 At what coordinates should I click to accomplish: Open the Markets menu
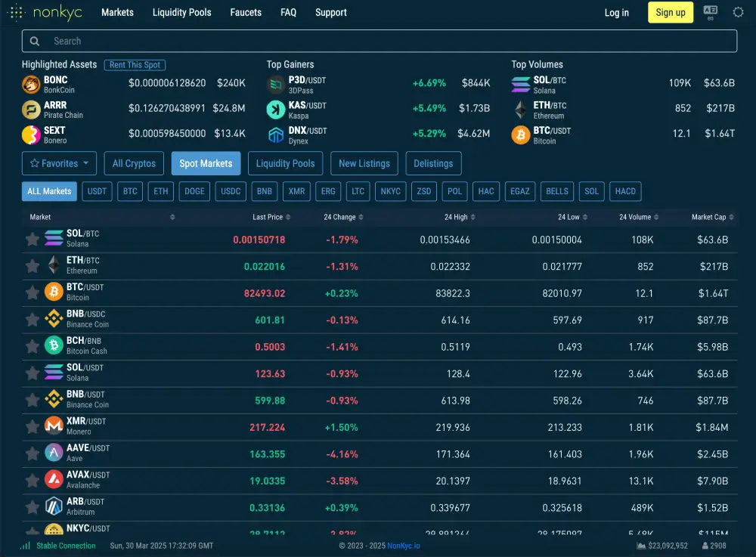[117, 13]
